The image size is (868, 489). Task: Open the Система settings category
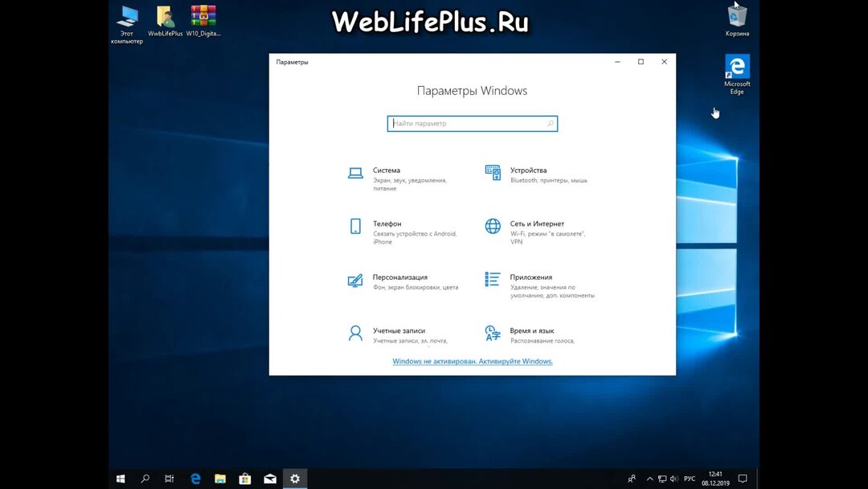(387, 171)
